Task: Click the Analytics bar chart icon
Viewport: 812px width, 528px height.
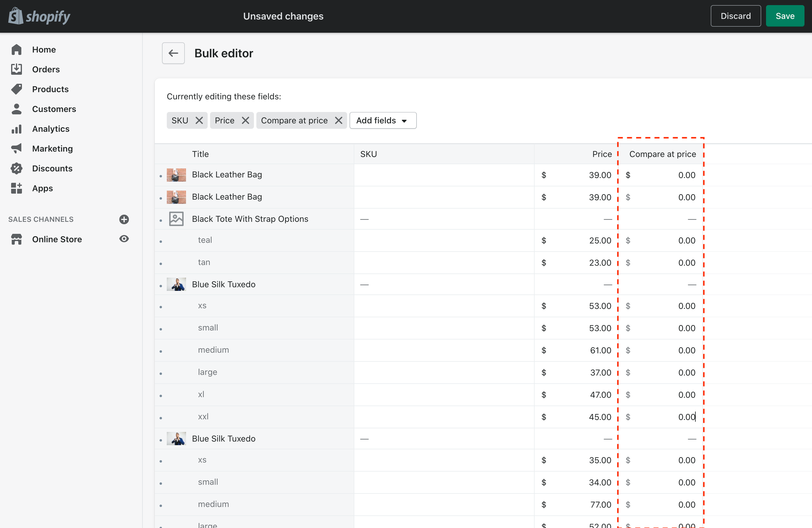Action: pyautogui.click(x=16, y=129)
